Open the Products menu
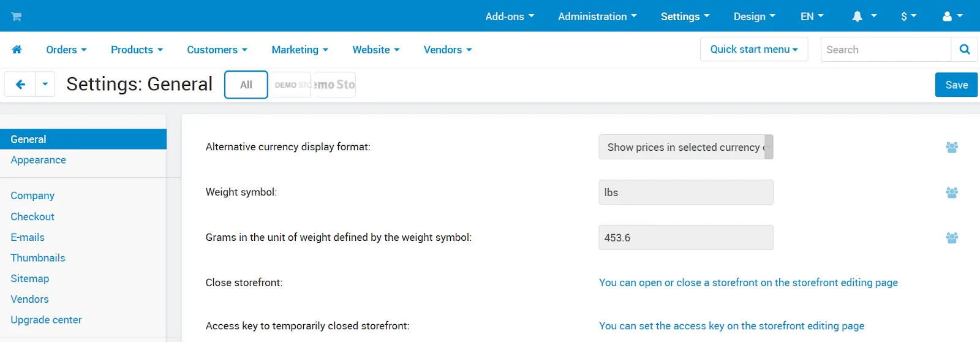Screen dimensions: 980x342 137,50
